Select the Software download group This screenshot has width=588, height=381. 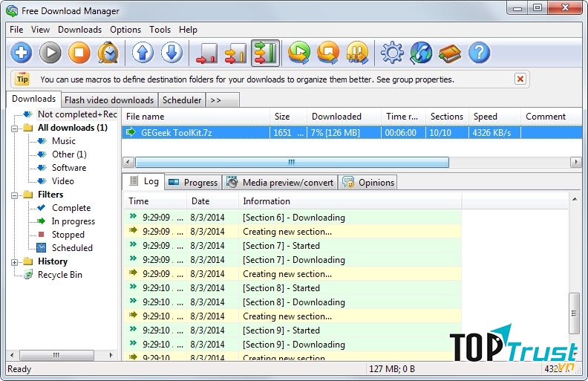point(69,168)
